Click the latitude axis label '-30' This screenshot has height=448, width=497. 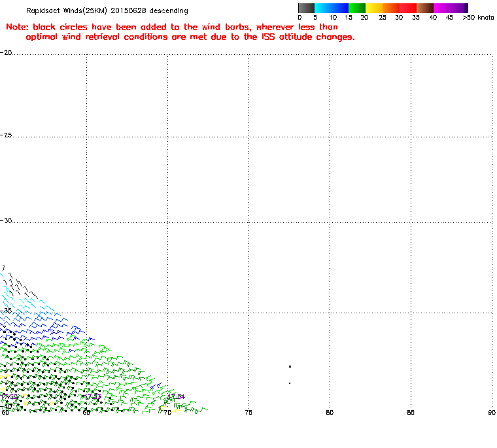pos(6,220)
